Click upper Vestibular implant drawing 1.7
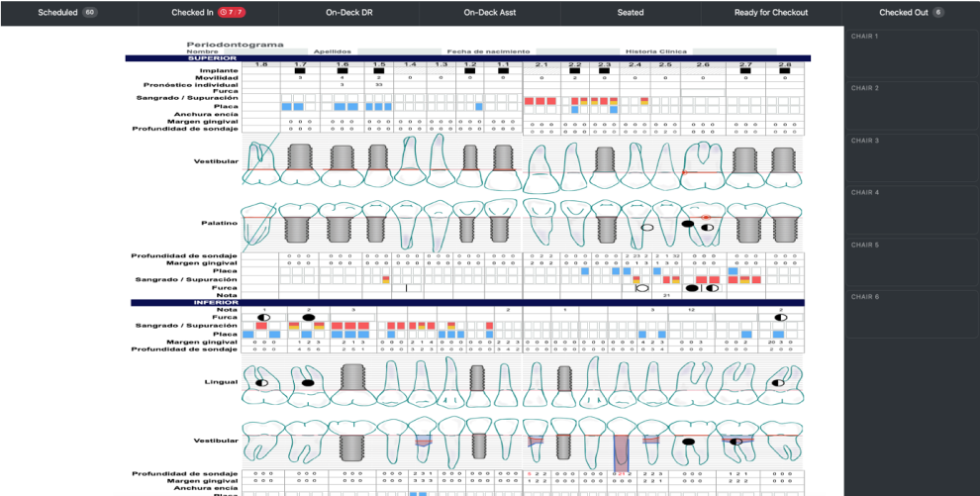The image size is (980, 496). [x=301, y=164]
